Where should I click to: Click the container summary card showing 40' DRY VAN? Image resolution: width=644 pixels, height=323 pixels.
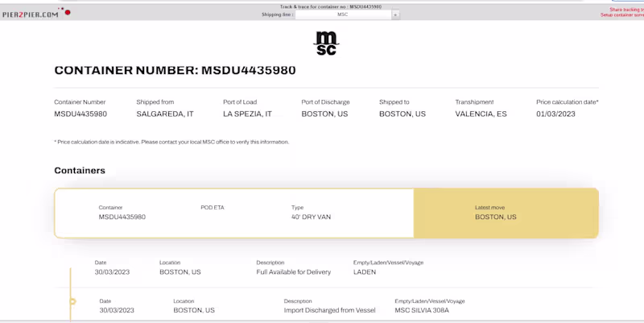point(326,213)
